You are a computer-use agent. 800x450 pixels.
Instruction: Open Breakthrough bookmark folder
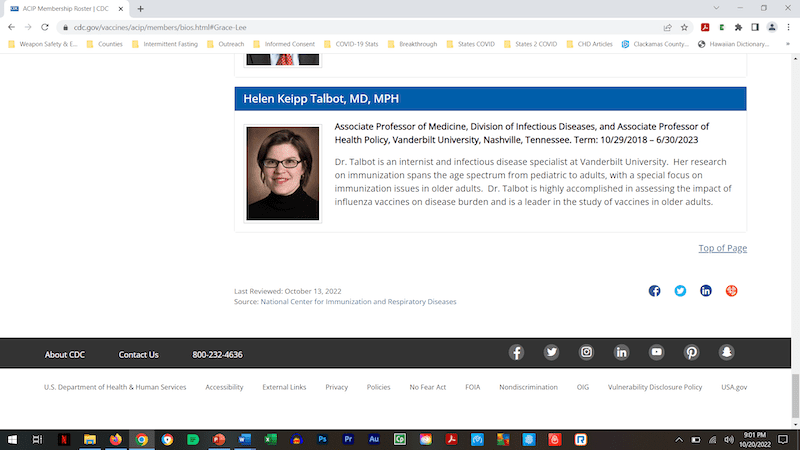[x=412, y=44]
